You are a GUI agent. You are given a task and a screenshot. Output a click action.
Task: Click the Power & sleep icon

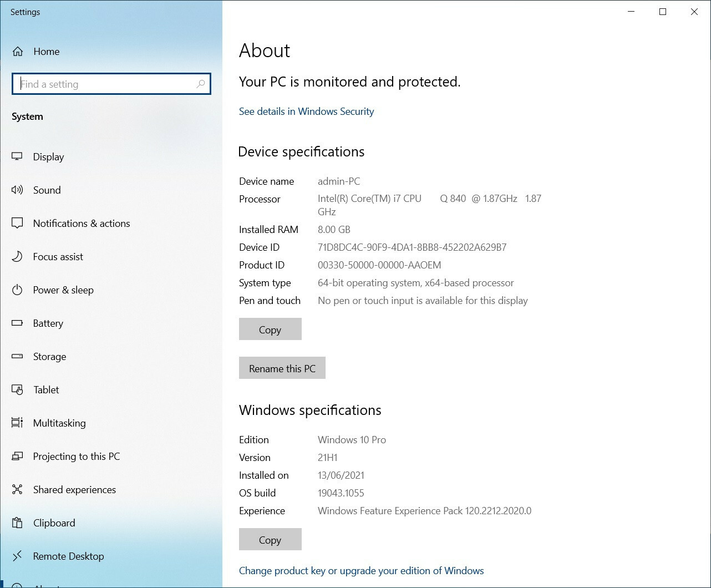17,290
